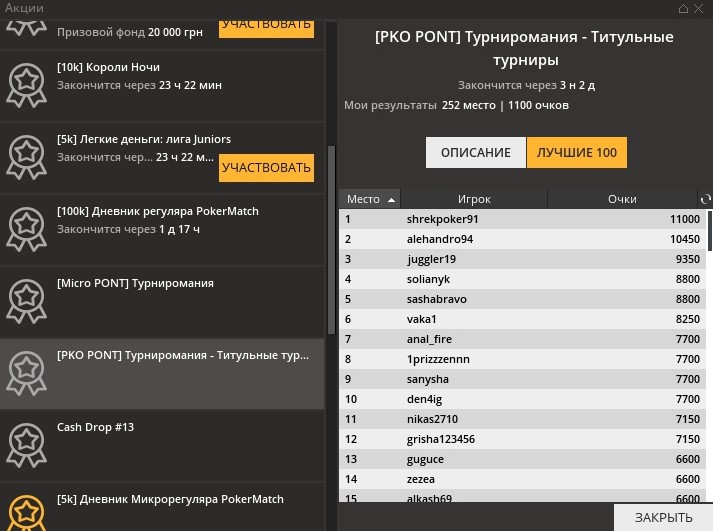Click the home icon in the title bar
This screenshot has height=531, width=713.
684,8
